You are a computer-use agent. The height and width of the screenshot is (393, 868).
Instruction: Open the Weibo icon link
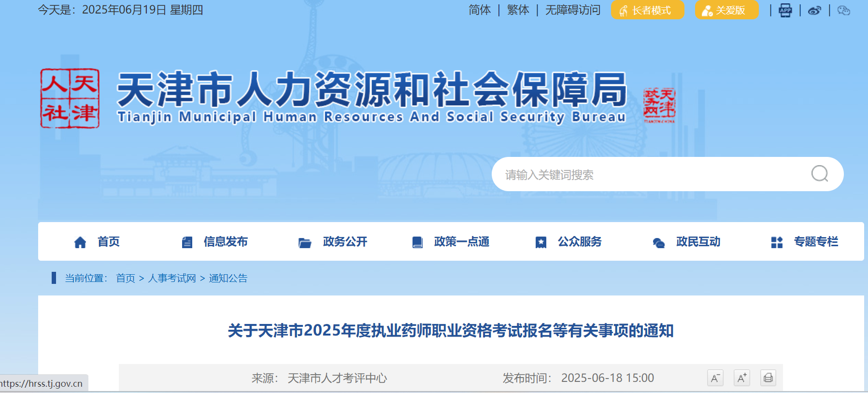tap(814, 10)
